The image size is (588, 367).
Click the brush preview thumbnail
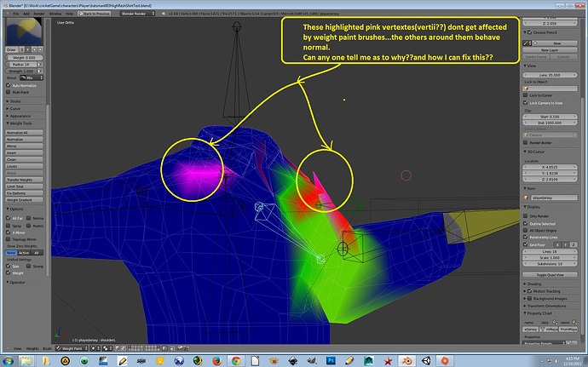pyautogui.click(x=24, y=32)
